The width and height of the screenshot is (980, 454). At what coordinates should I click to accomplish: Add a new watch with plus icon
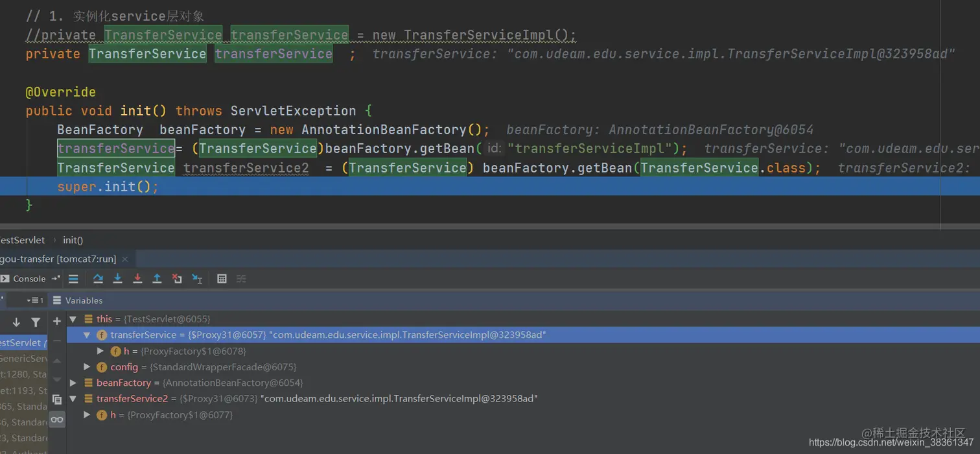57,321
